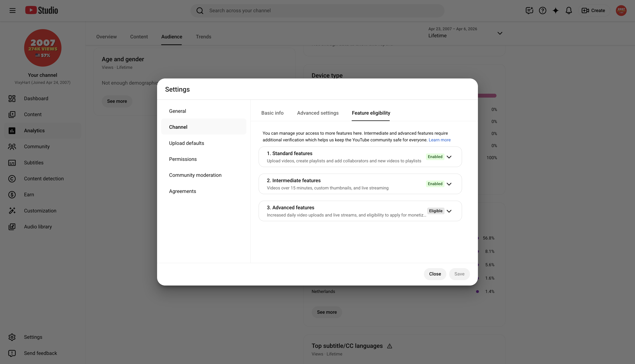Click the 100% device value

(492, 158)
